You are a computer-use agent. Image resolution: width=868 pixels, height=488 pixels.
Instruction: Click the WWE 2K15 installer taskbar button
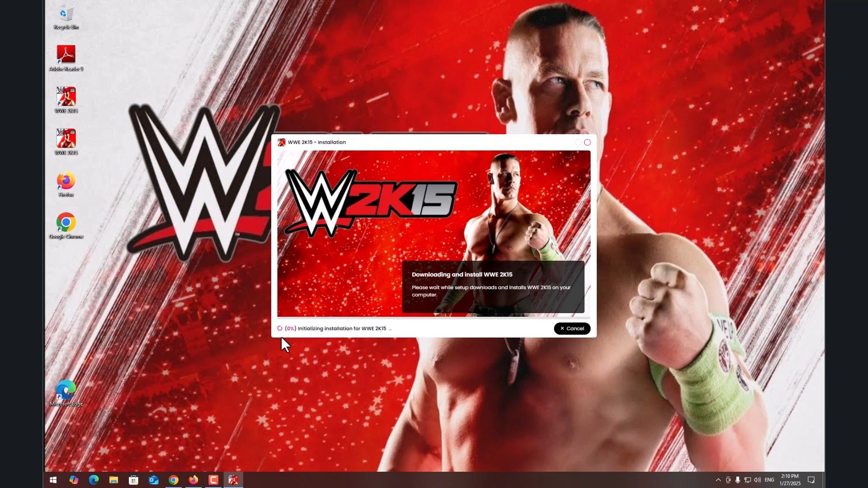tap(233, 480)
